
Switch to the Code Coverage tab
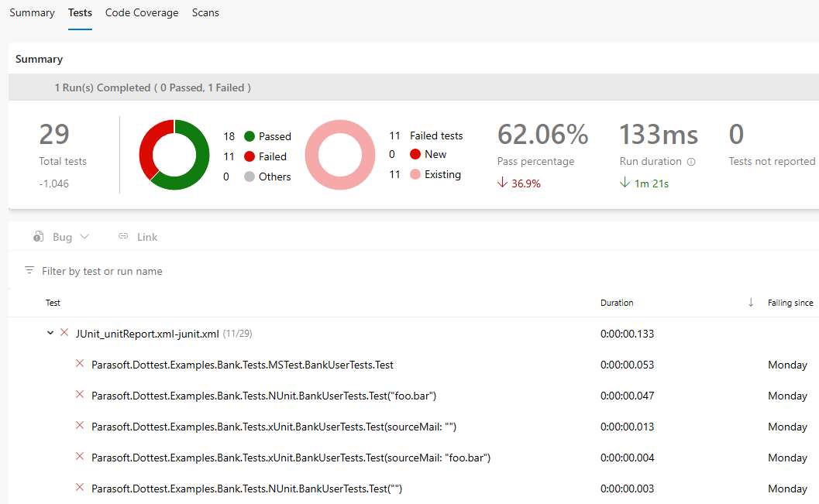tap(142, 12)
